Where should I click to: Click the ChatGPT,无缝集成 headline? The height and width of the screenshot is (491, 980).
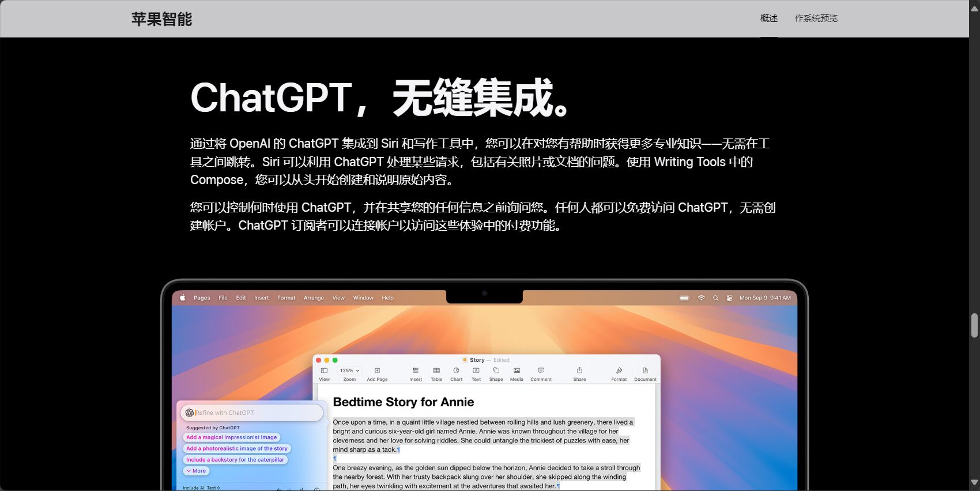(382, 98)
